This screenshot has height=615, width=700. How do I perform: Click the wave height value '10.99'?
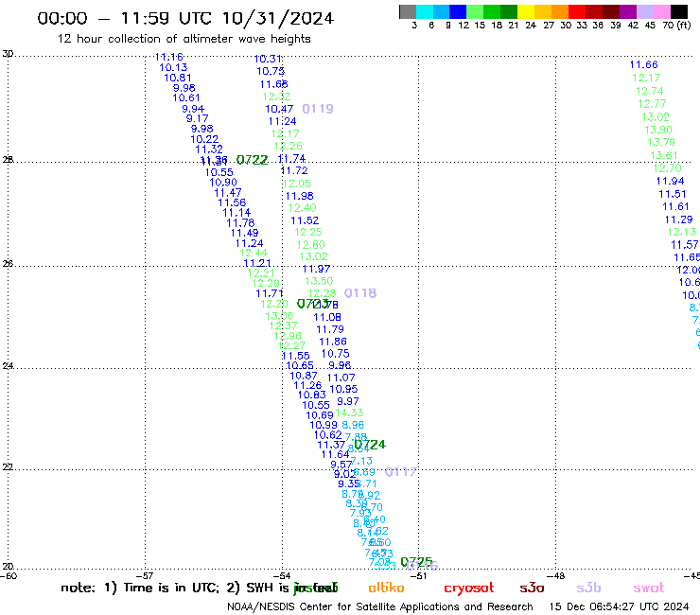click(x=324, y=425)
